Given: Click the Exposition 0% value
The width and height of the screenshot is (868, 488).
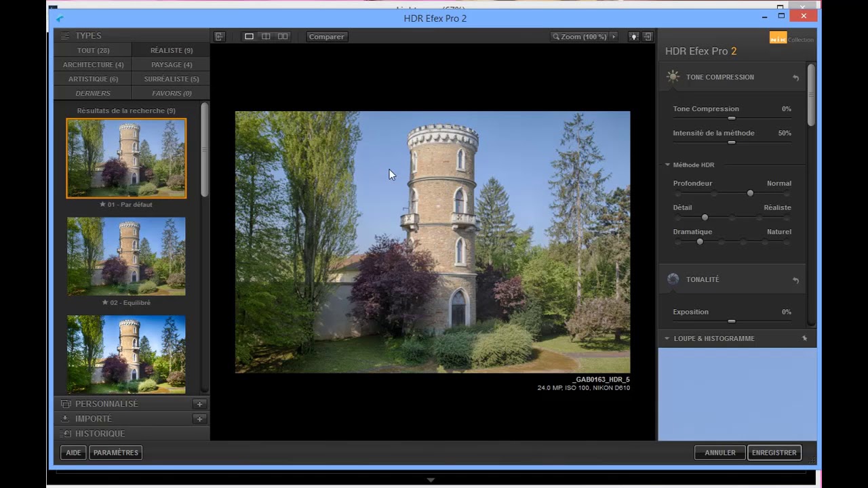Looking at the screenshot, I should (786, 312).
